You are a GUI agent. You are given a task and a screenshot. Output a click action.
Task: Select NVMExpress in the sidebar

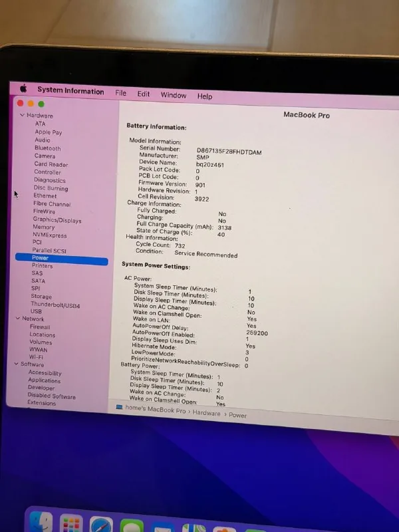coord(49,235)
